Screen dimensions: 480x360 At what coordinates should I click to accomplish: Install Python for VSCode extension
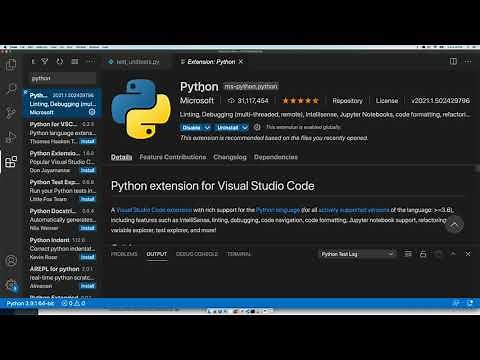pos(88,141)
